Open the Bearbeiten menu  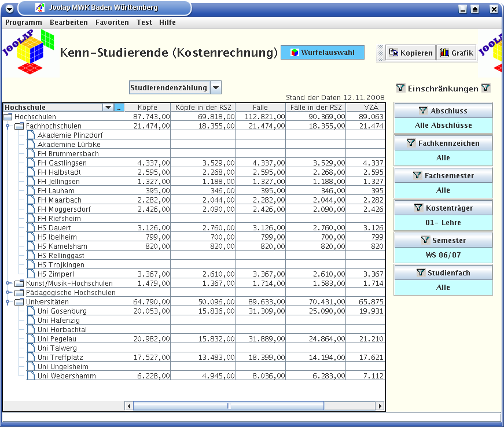coord(69,23)
